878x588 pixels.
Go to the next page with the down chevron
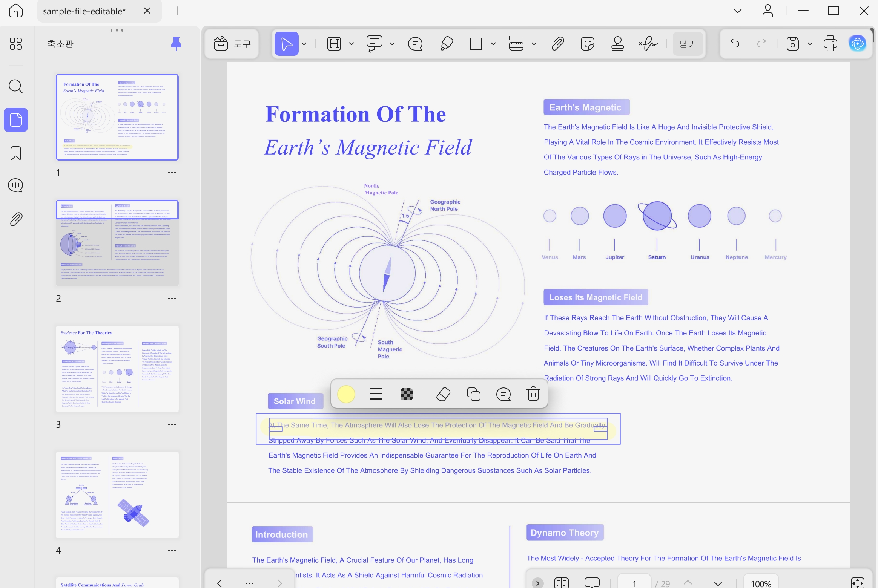coord(718,583)
